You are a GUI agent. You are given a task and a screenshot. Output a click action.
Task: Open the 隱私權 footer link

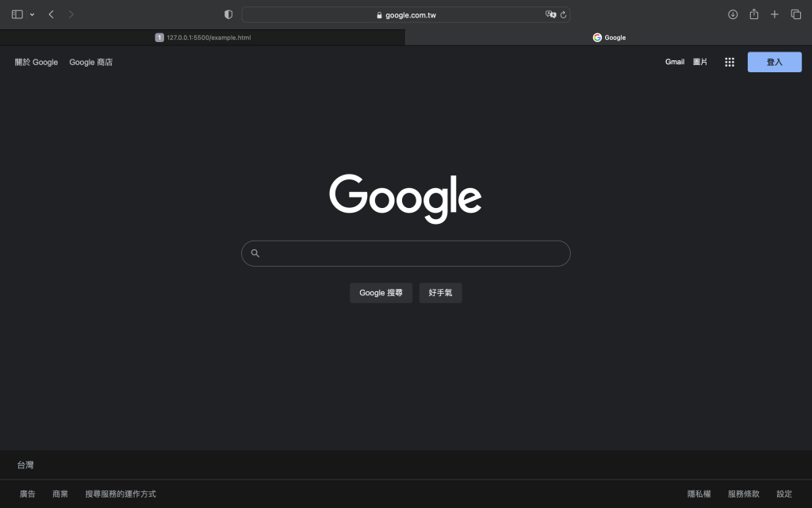[699, 494]
